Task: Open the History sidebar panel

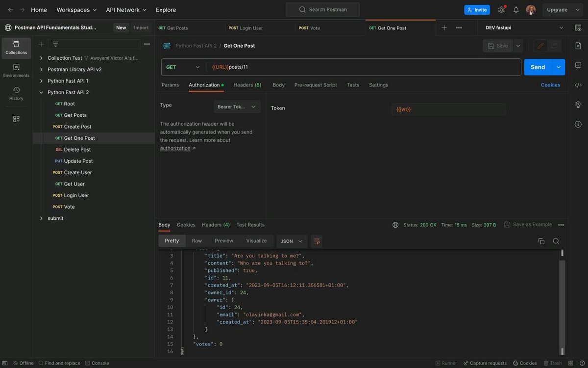Action: click(16, 93)
